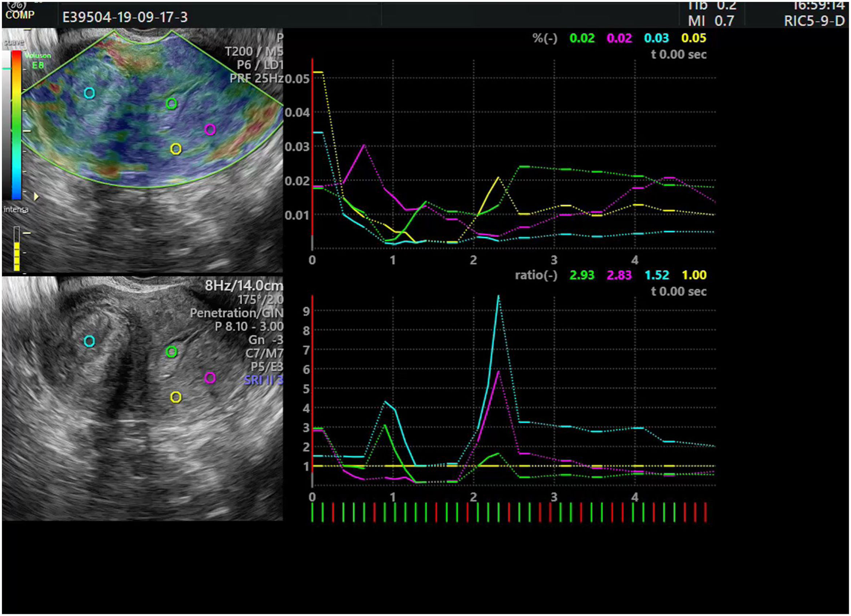Click the rainbow elasticity color scale bar
This screenshot has width=851, height=616.
[16, 125]
